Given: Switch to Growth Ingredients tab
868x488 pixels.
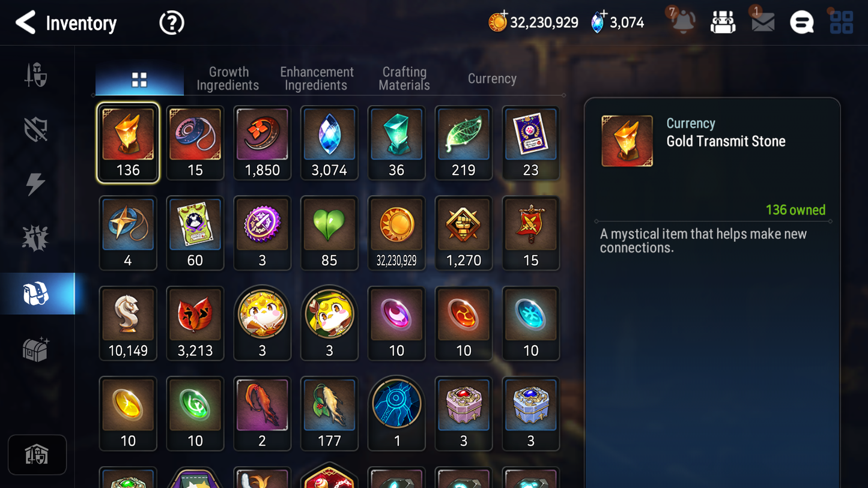Looking at the screenshot, I should pos(228,79).
